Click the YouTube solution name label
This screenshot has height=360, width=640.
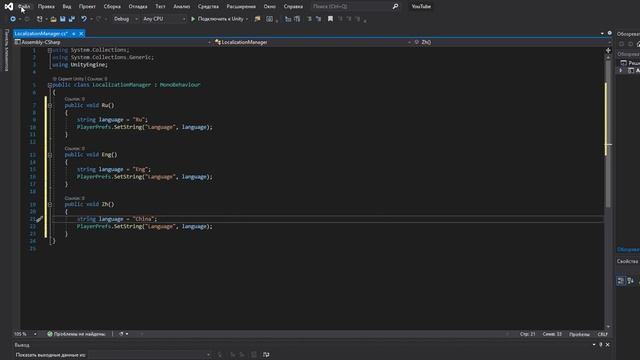(x=421, y=7)
